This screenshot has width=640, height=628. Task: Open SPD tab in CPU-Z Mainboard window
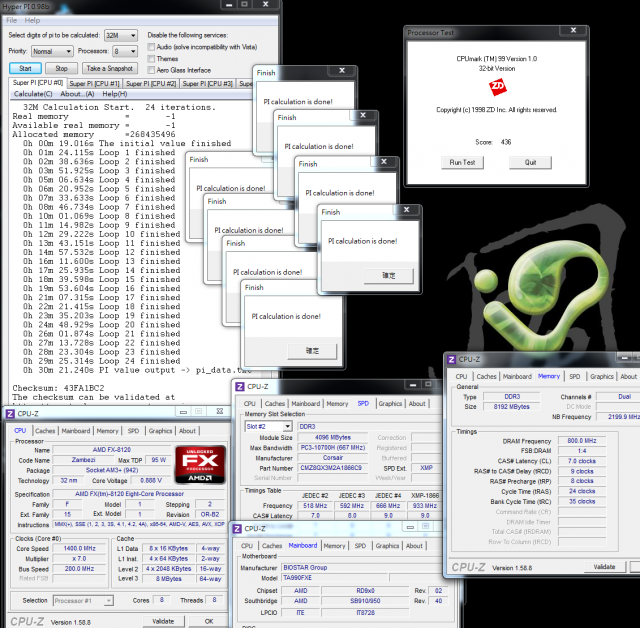360,546
